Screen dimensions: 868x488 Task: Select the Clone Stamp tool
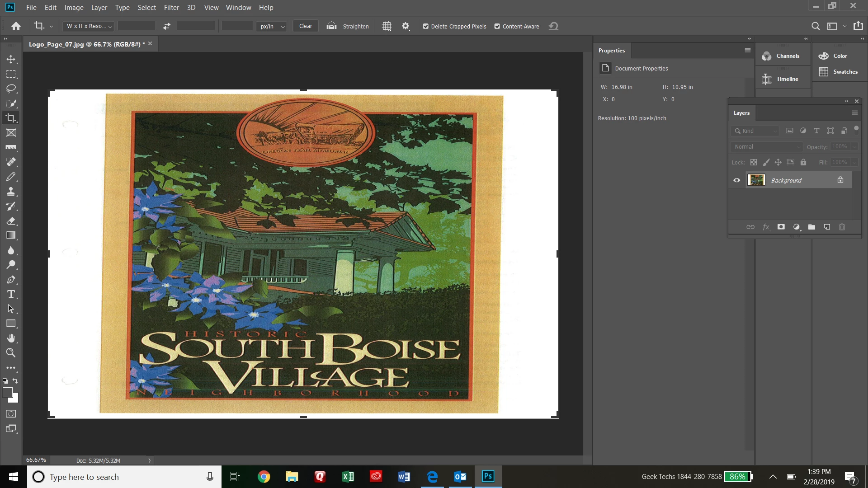(x=11, y=191)
